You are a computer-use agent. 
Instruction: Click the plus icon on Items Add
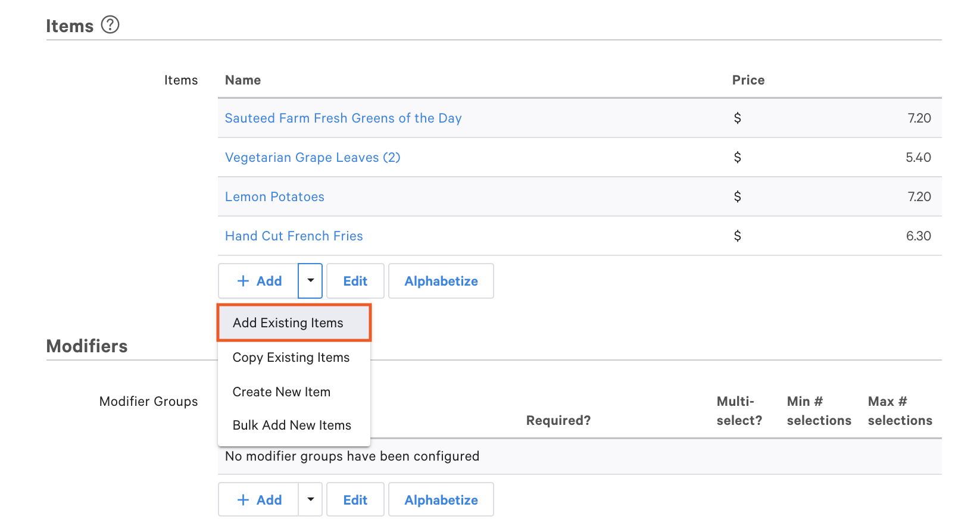click(243, 281)
